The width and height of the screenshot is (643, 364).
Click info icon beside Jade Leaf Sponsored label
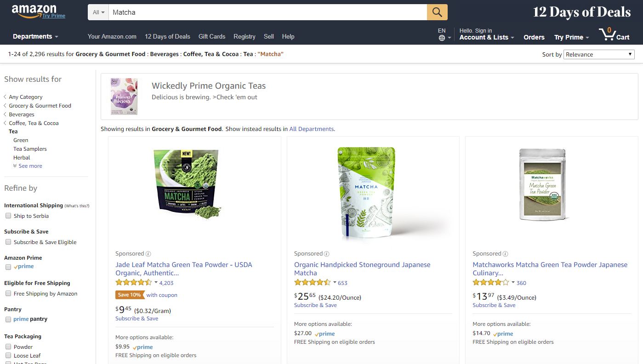click(148, 254)
